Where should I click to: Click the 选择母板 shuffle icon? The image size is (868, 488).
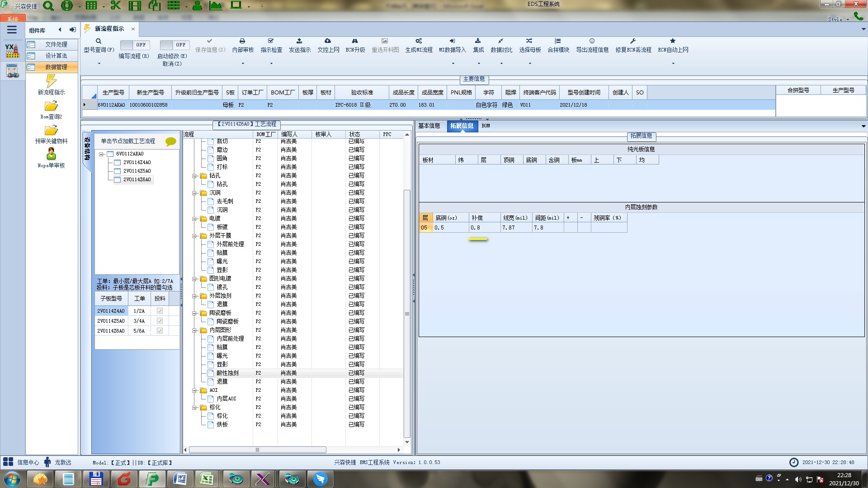[x=529, y=41]
